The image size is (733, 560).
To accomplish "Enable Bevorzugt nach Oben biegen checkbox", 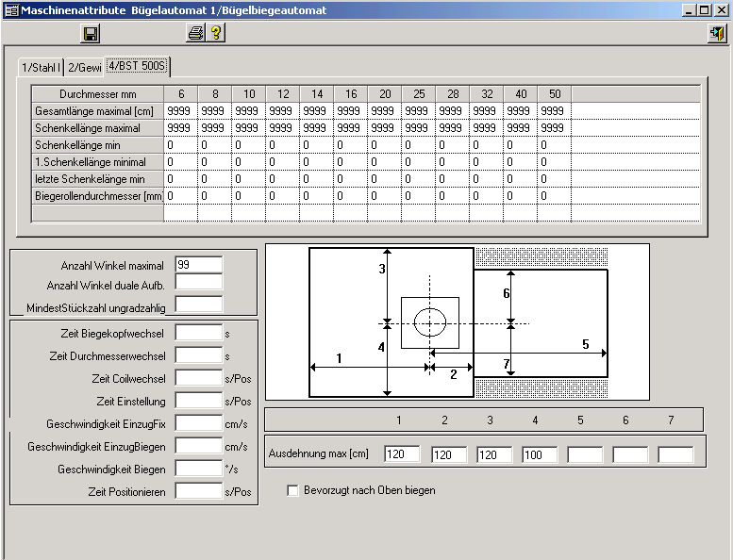I will click(x=292, y=490).
